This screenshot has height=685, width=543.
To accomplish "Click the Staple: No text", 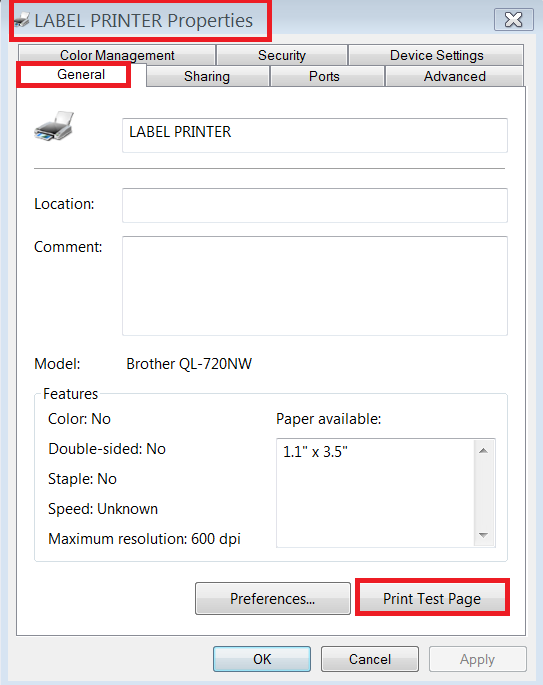I will (82, 479).
